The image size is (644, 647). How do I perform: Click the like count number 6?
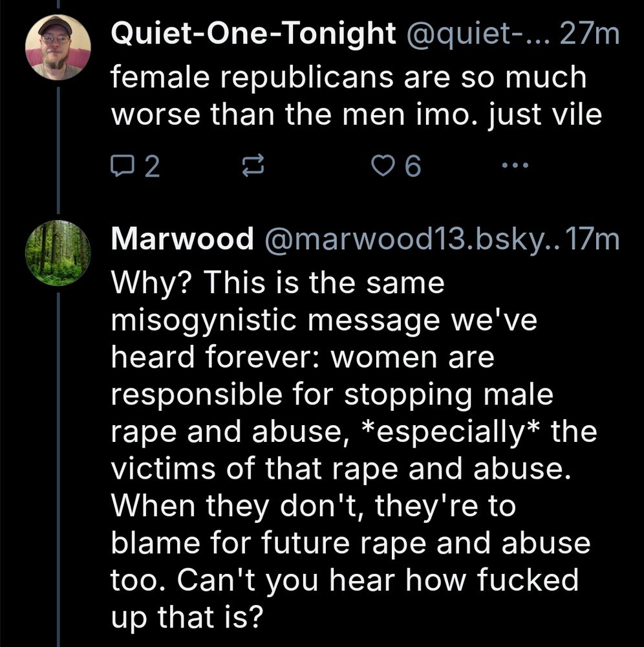pos(412,168)
